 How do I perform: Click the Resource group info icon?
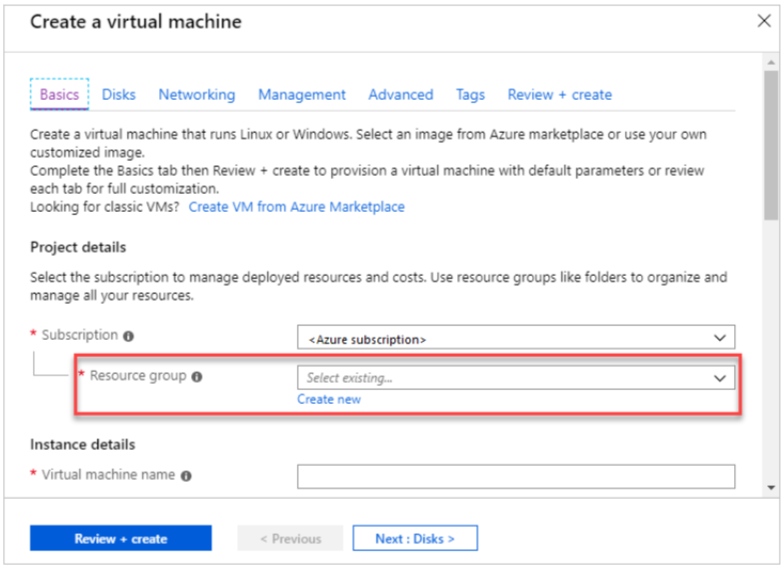click(x=197, y=376)
